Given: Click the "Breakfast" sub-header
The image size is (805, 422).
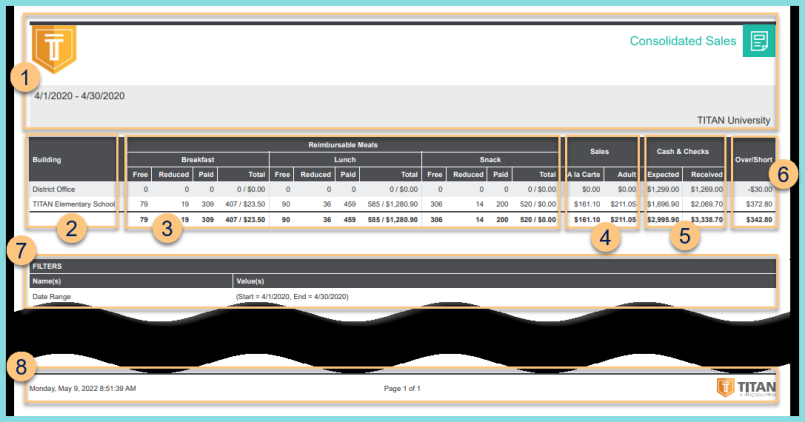Looking at the screenshot, I should pyautogui.click(x=198, y=160).
